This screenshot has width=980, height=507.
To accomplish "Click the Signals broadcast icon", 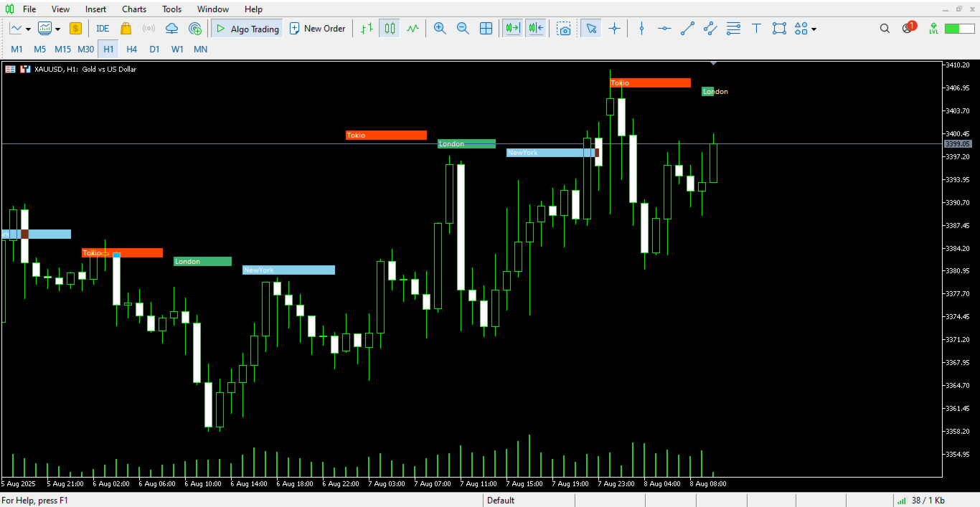I will pyautogui.click(x=149, y=29).
